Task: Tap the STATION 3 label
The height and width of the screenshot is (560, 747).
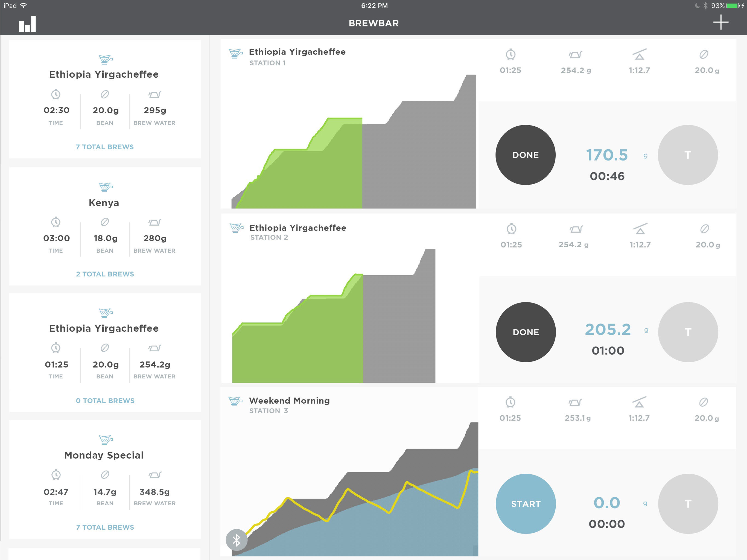Action: (x=269, y=411)
